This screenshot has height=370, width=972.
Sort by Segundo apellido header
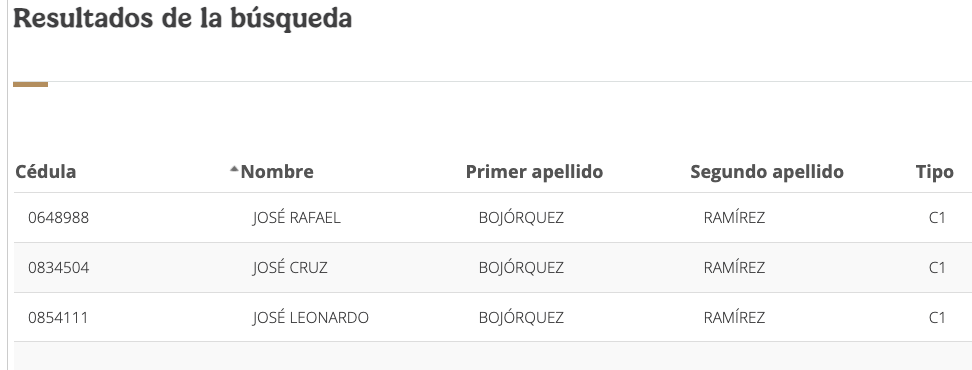click(767, 172)
